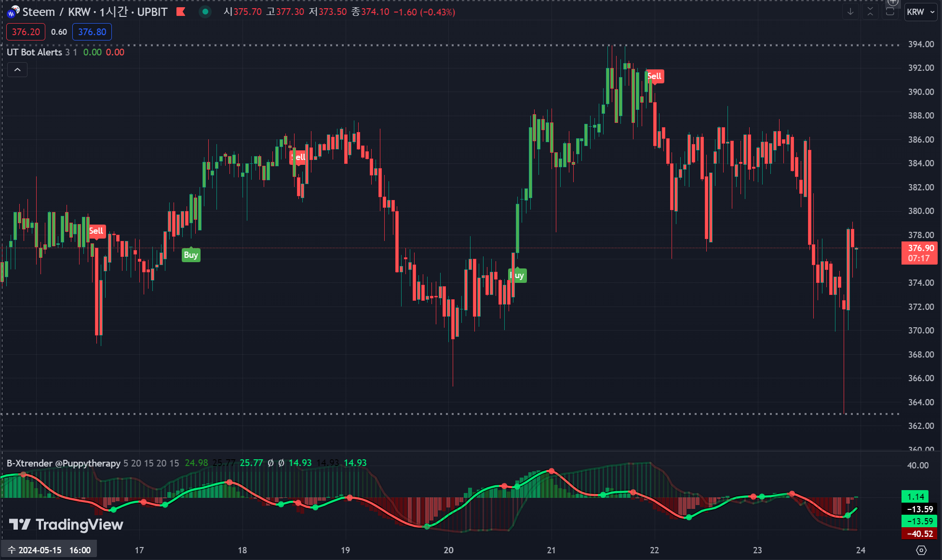This screenshot has width=942, height=560.
Task: Click the move pane down arrow
Action: tap(850, 12)
